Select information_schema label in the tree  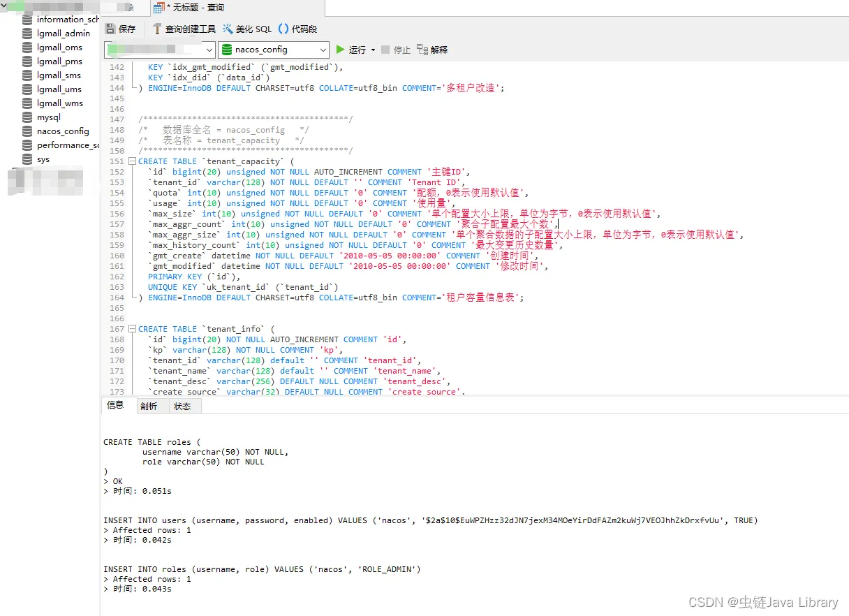point(68,20)
